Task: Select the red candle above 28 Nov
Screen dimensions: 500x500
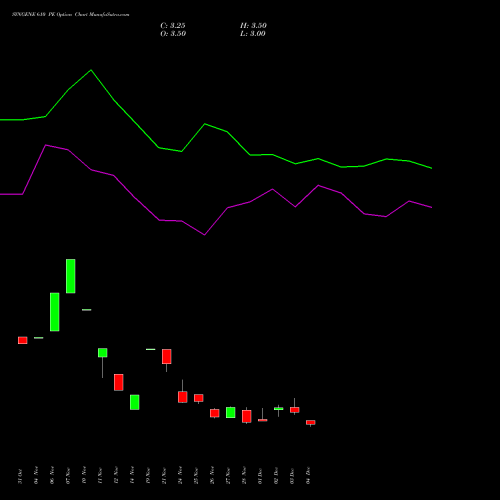Action: (x=247, y=416)
